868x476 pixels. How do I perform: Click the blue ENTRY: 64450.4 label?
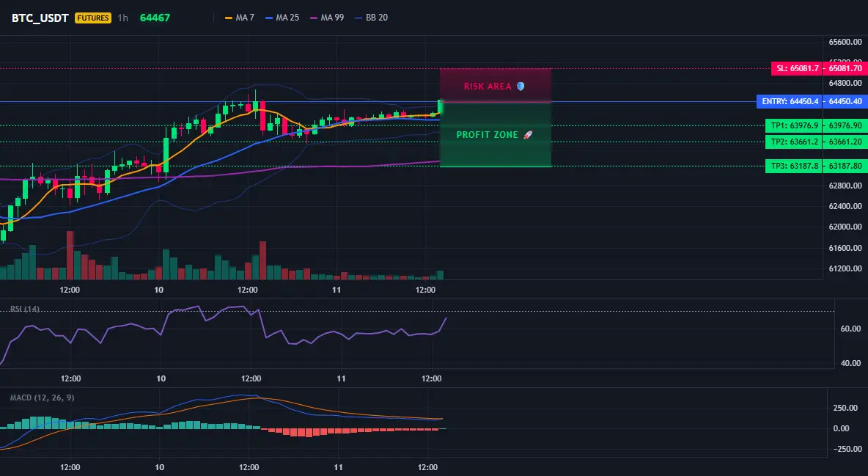tap(790, 101)
